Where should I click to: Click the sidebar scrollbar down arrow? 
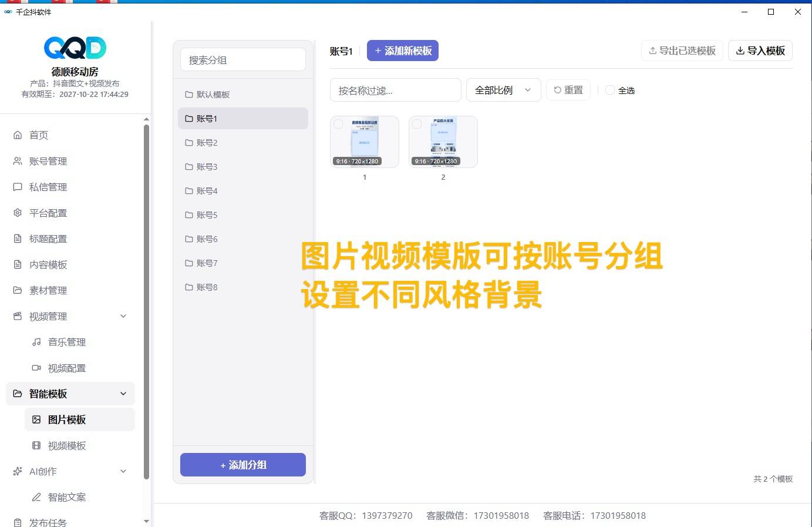146,521
